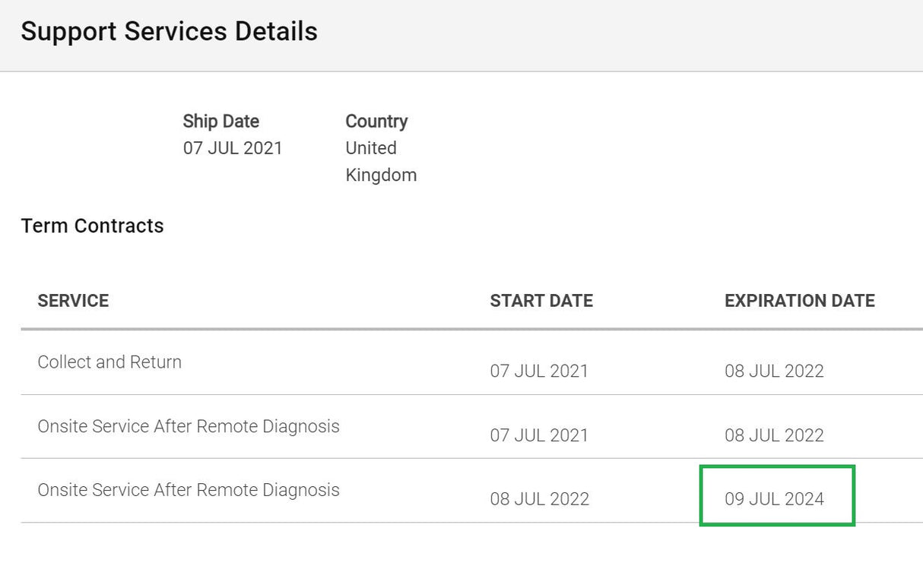Click the Support Services Details heading

point(169,32)
